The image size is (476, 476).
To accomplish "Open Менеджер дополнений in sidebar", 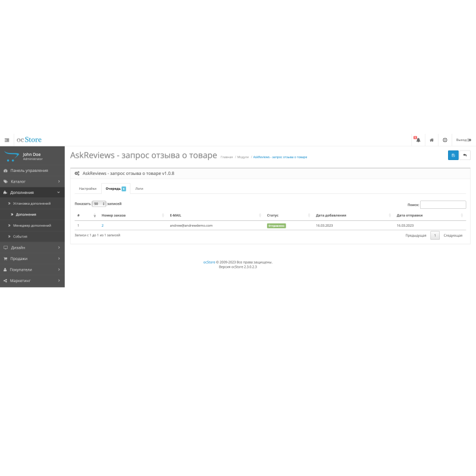I will (32, 226).
